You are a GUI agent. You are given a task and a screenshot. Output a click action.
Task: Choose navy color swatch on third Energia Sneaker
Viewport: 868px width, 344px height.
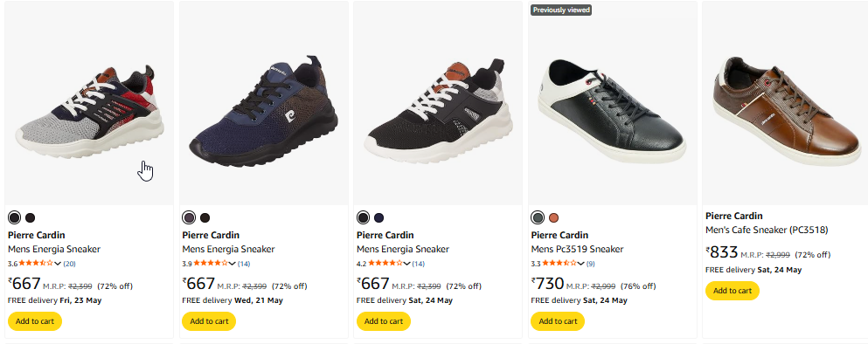(378, 217)
